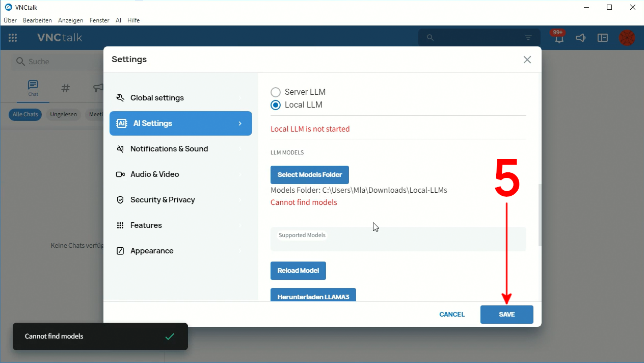644x363 pixels.
Task: Open the broadcast megaphone icon in header
Action: pos(580,38)
